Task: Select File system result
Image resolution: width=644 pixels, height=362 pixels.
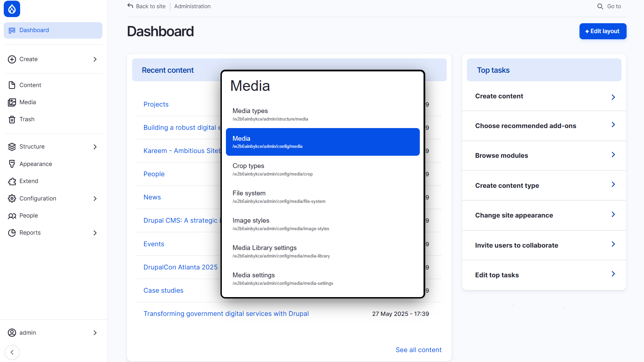Action: [323, 197]
